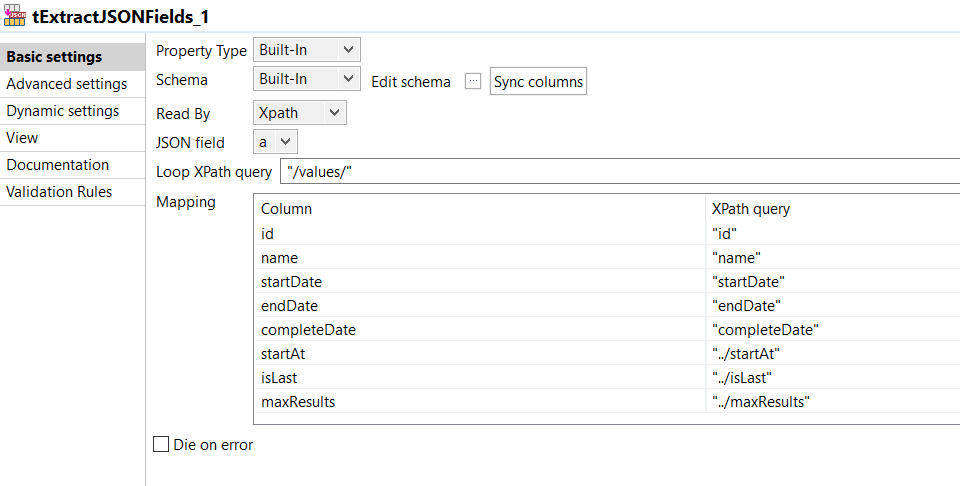960x486 pixels.
Task: Open Edit schema ellipsis button
Action: pyautogui.click(x=473, y=82)
